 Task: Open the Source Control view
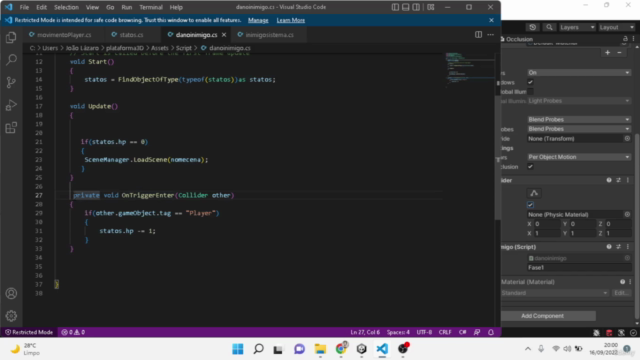(x=11, y=82)
